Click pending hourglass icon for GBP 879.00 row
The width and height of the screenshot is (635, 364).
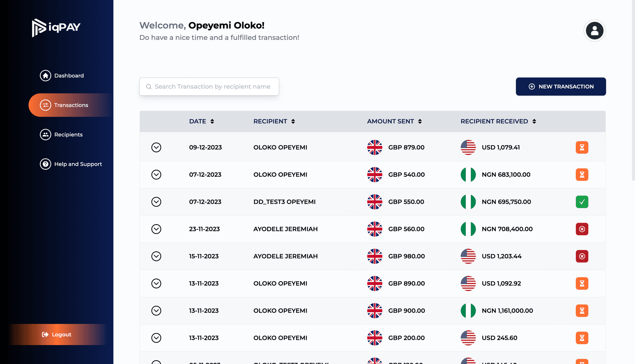click(582, 147)
